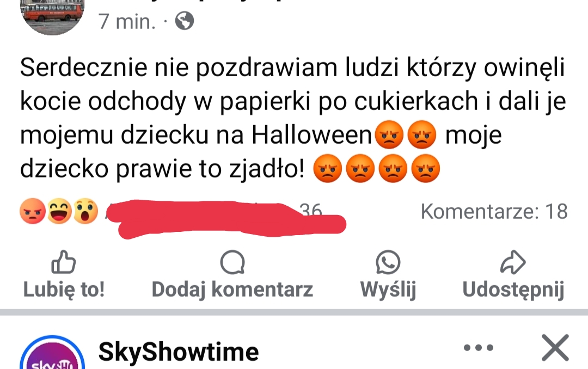Open the laughing reaction emoji
This screenshot has height=369, width=588.
(x=59, y=211)
